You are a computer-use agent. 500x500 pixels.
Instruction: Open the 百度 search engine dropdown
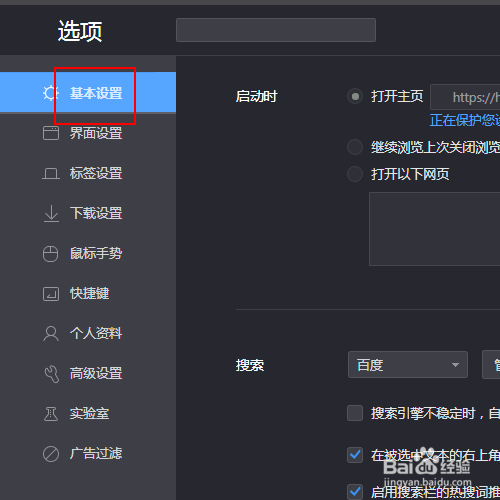[x=408, y=364]
